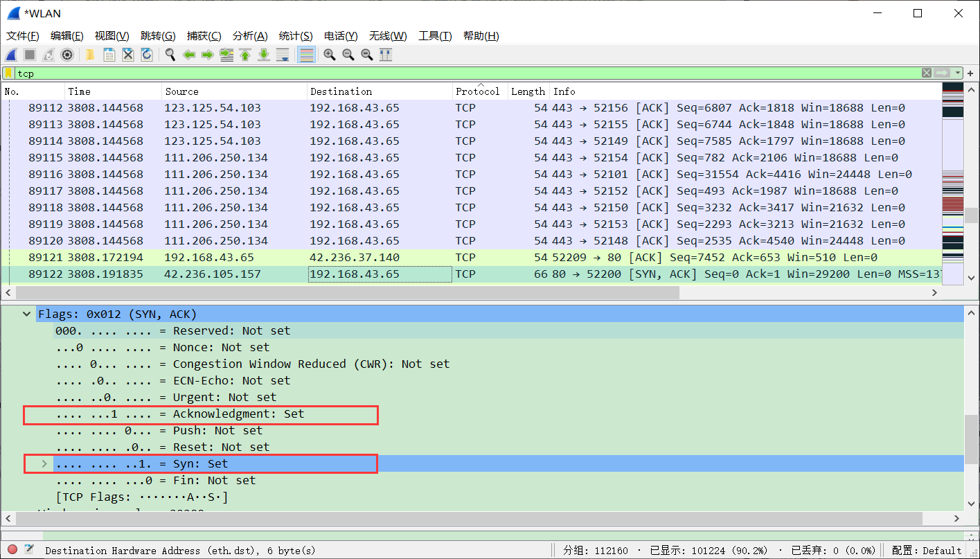
Task: Open expert information red circle
Action: click(x=12, y=550)
